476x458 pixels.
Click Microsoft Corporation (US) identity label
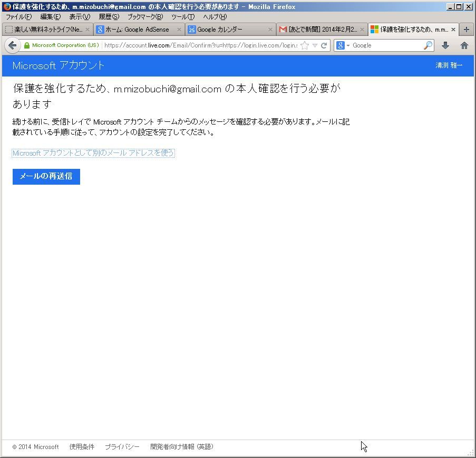point(65,45)
